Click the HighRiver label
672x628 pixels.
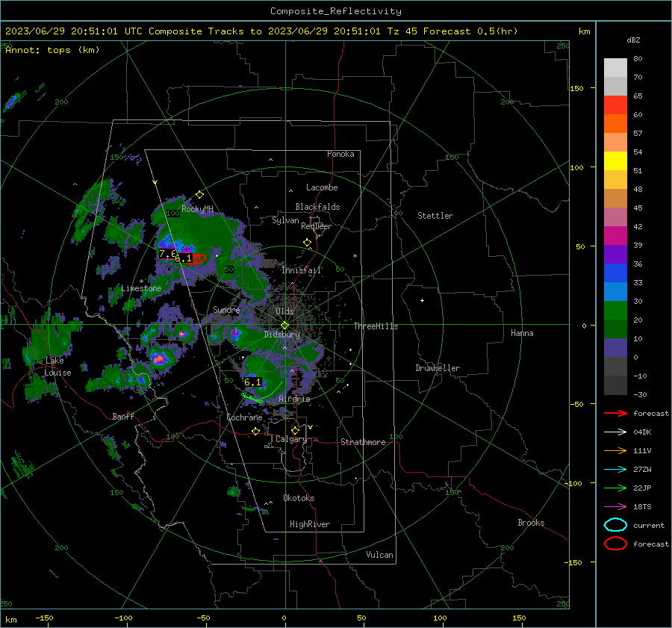click(310, 524)
